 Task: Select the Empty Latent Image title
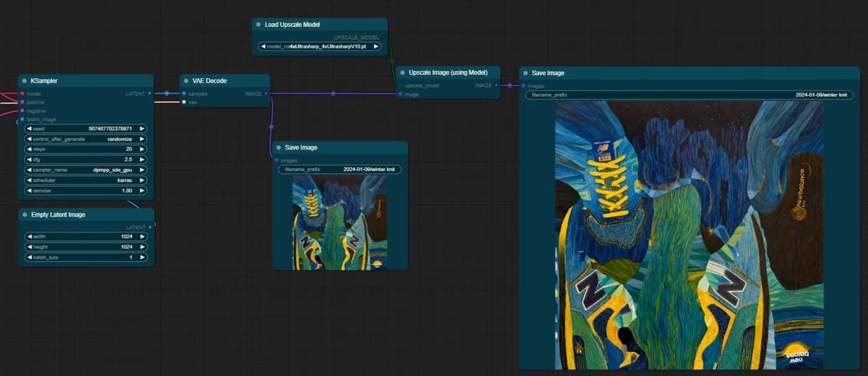(58, 215)
